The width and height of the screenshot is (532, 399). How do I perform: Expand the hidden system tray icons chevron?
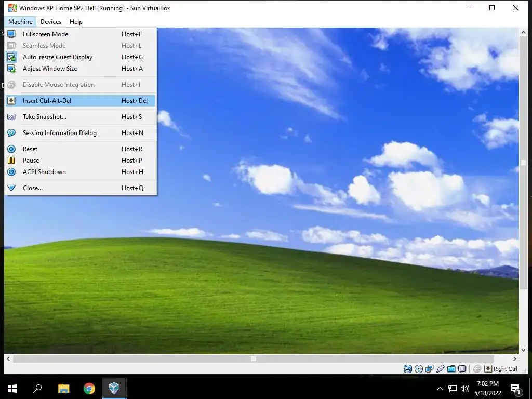point(440,389)
